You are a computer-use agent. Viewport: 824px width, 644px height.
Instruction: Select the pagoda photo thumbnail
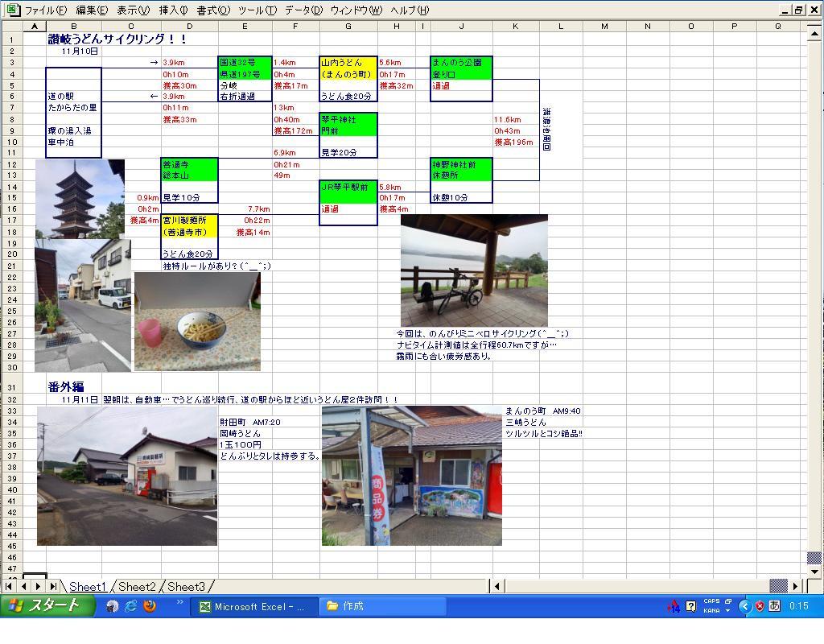(x=80, y=197)
